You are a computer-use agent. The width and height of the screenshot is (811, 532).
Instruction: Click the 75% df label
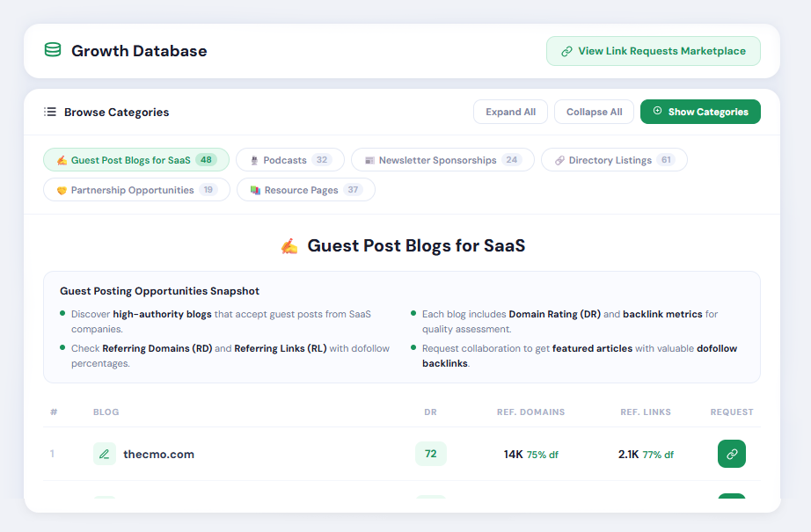[543, 455]
